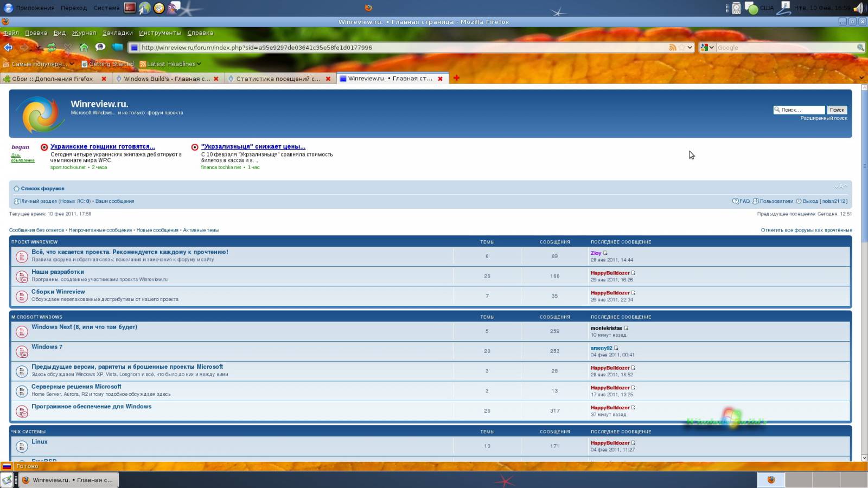The image size is (868, 488).
Task: Click the RSS feed icon in address bar
Action: click(673, 48)
